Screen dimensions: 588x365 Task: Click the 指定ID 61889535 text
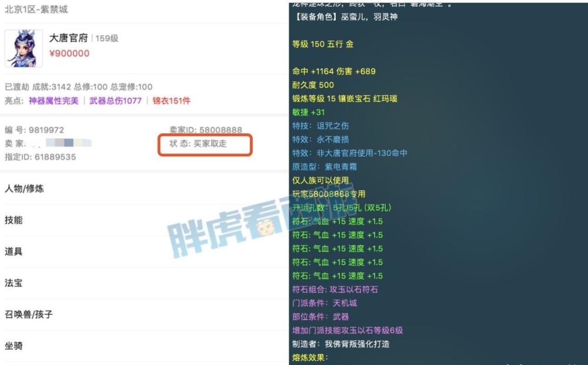coord(40,157)
